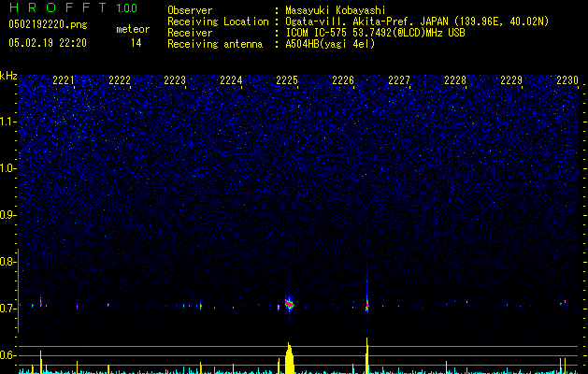
Task: Click the 0.9 kHz axis label
Action: (x=8, y=214)
